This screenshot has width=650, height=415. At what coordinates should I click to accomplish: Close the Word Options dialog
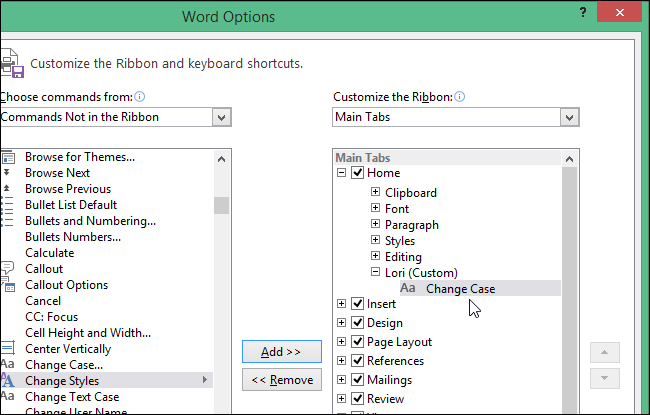[x=619, y=12]
